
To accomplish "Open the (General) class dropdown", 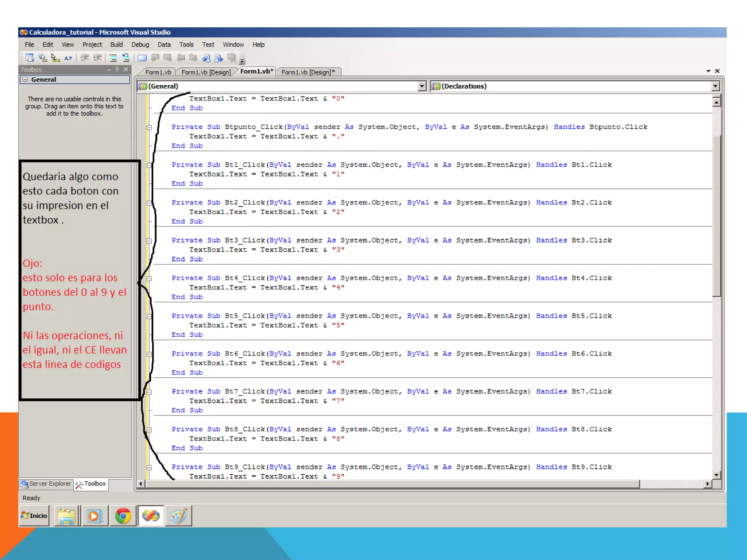I will click(x=422, y=86).
